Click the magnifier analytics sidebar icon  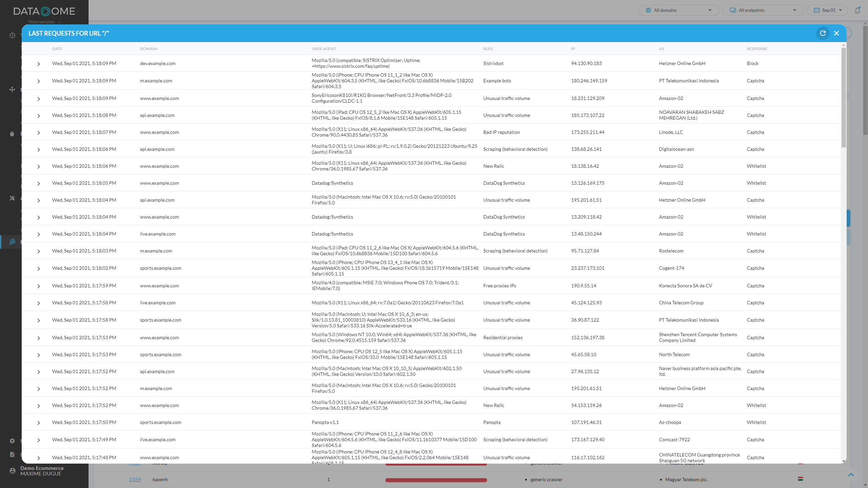(x=12, y=242)
